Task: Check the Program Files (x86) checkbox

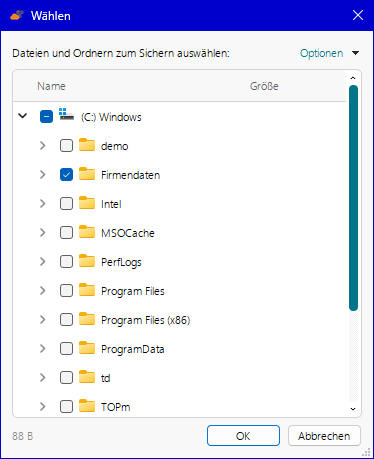Action: [x=66, y=320]
